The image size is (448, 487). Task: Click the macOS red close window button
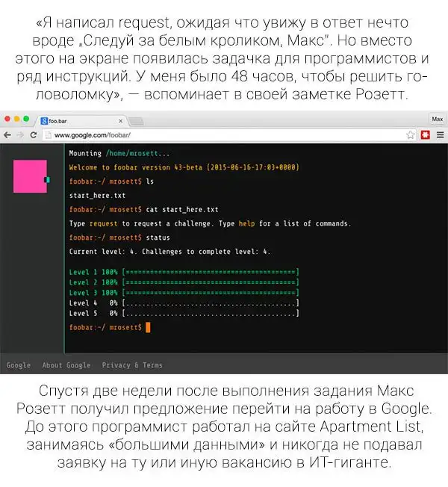pos(7,119)
